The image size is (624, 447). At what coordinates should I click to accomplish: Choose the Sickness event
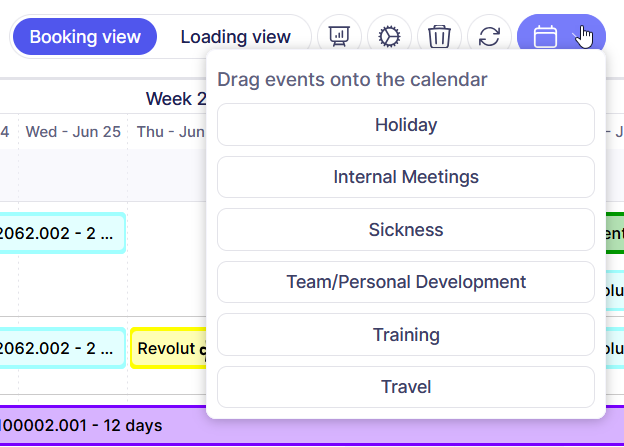[405, 230]
